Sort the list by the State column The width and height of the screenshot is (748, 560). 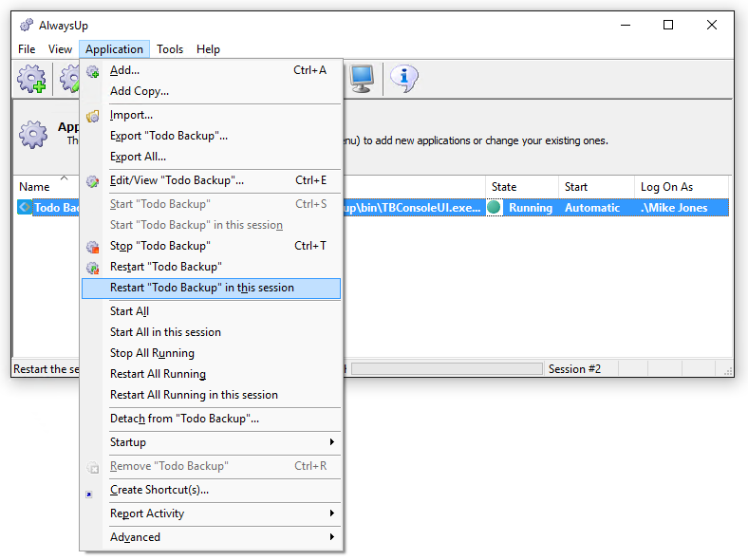click(522, 186)
